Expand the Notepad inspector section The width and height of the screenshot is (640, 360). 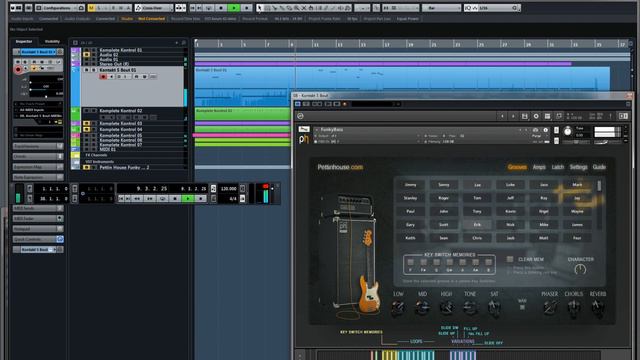(x=38, y=229)
